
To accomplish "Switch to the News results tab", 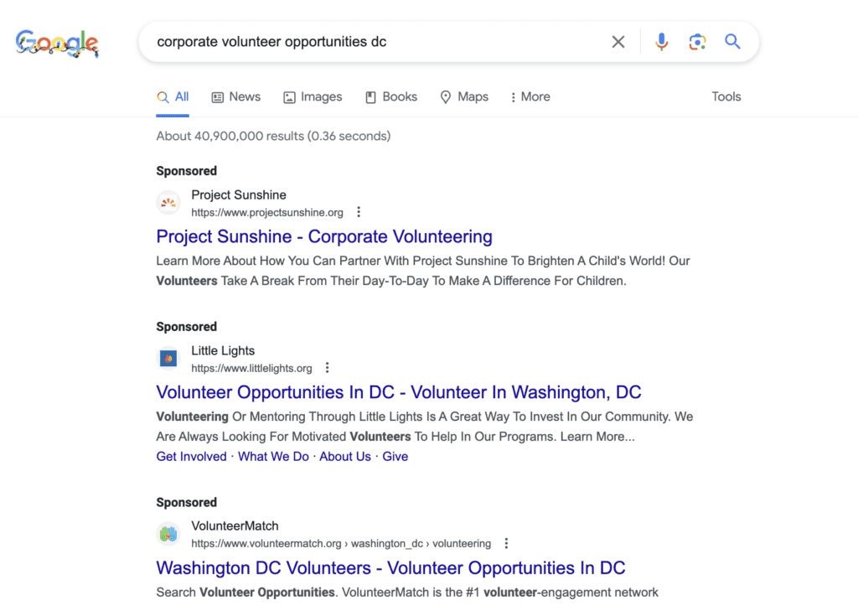I will pyautogui.click(x=235, y=97).
